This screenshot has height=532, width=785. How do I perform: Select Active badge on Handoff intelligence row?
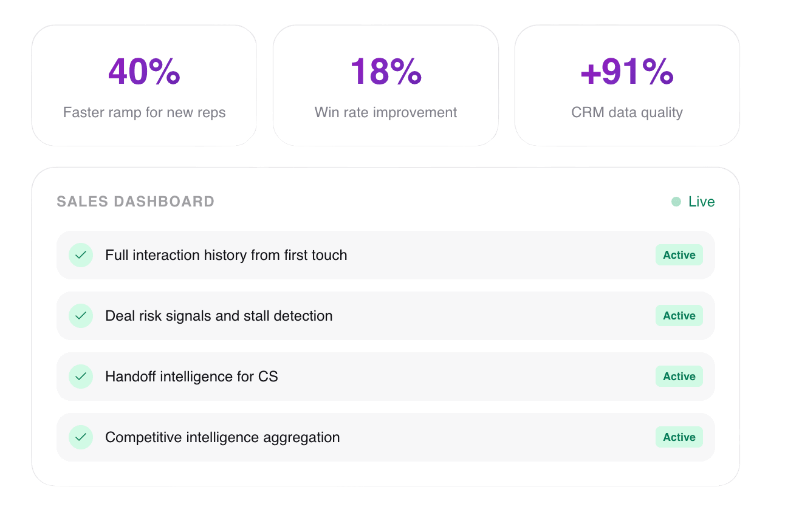pyautogui.click(x=679, y=377)
